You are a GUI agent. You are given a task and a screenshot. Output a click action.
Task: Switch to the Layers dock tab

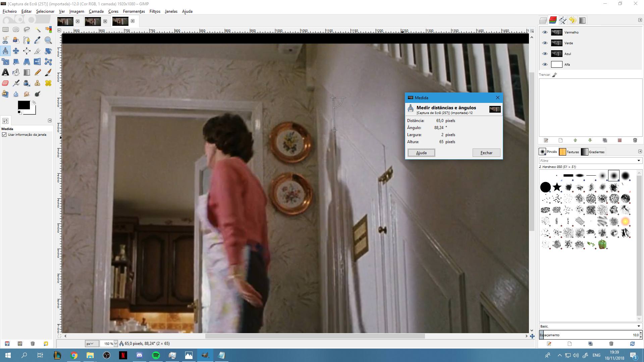[543, 20]
